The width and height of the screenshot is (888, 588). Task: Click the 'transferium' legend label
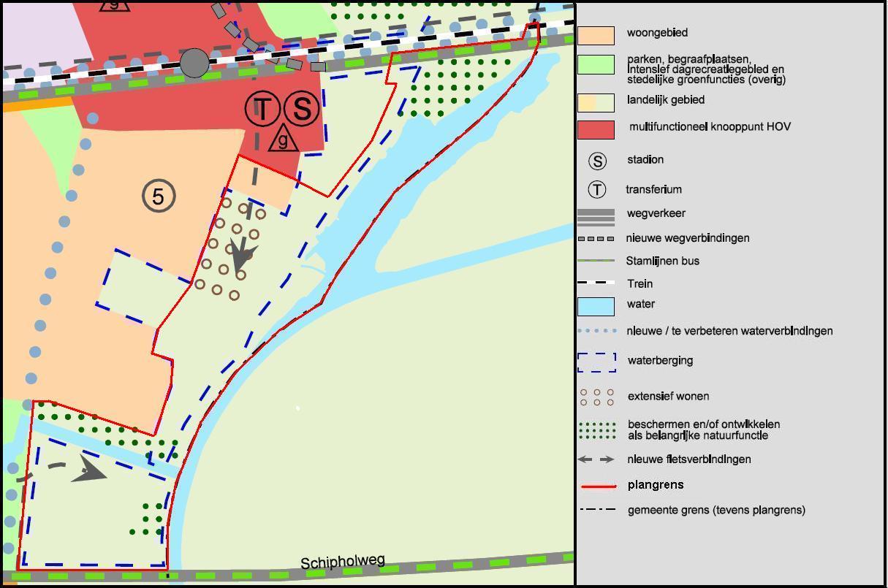[653, 189]
